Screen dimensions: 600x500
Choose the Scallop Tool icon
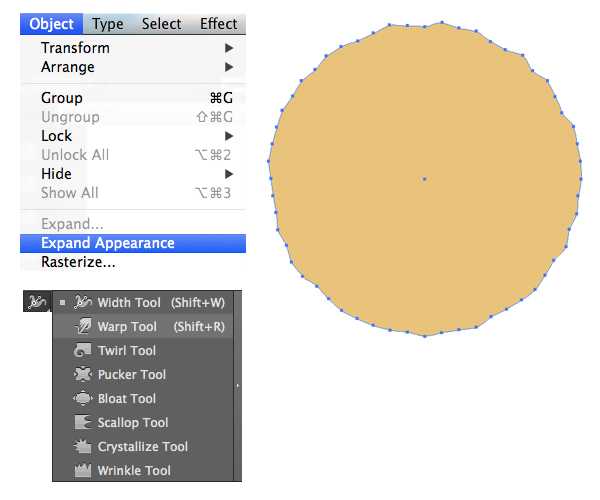tap(82, 422)
